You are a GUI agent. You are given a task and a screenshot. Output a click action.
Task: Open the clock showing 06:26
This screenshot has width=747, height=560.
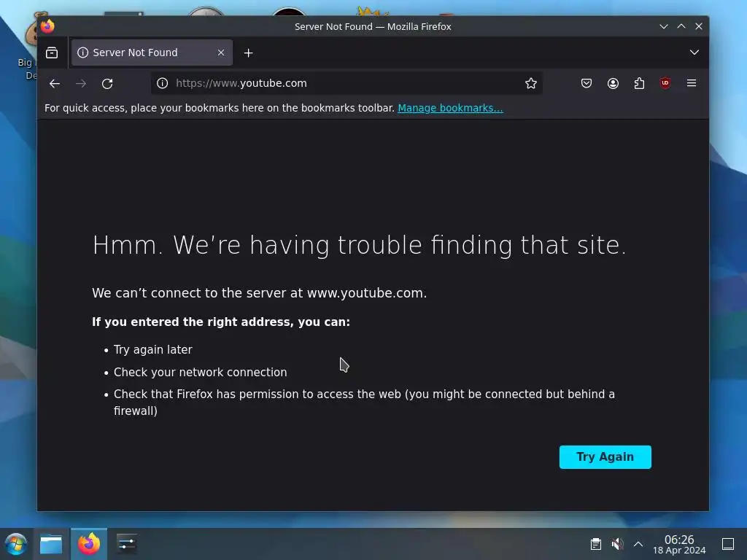click(679, 544)
